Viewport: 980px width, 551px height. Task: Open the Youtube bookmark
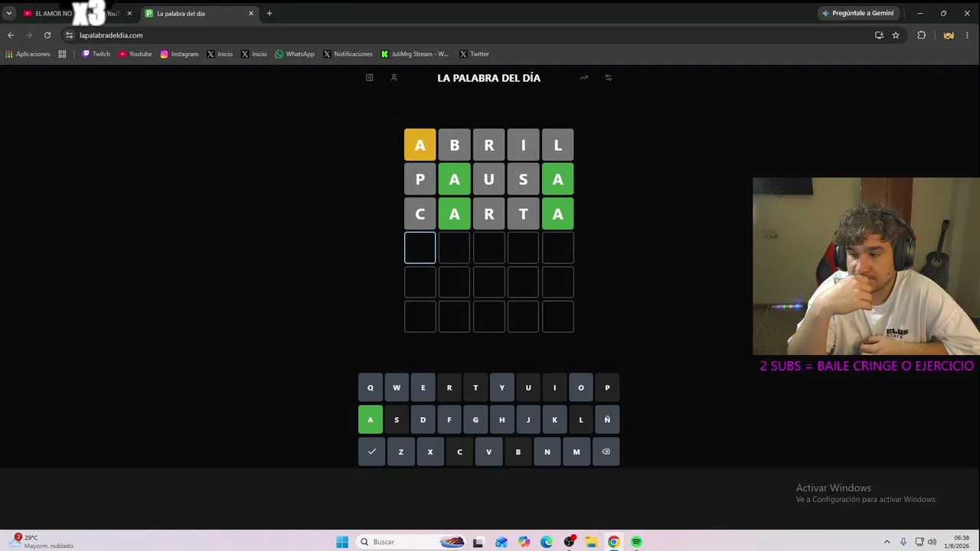pos(135,54)
